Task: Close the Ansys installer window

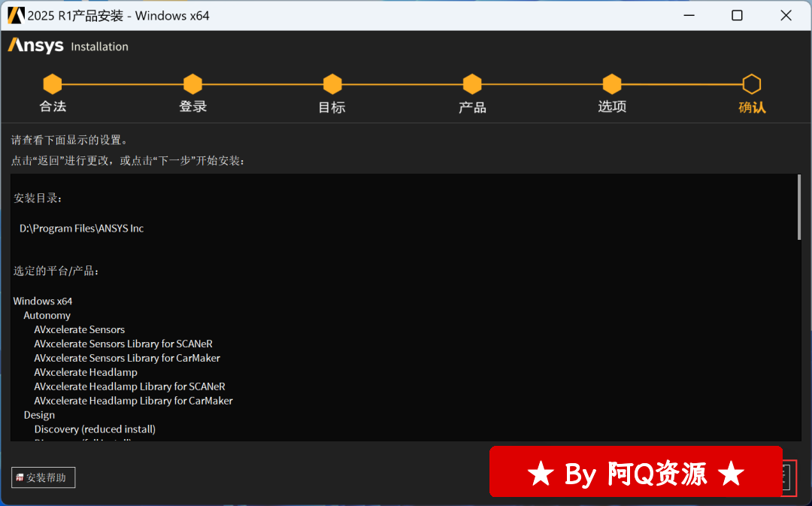Action: pos(786,16)
